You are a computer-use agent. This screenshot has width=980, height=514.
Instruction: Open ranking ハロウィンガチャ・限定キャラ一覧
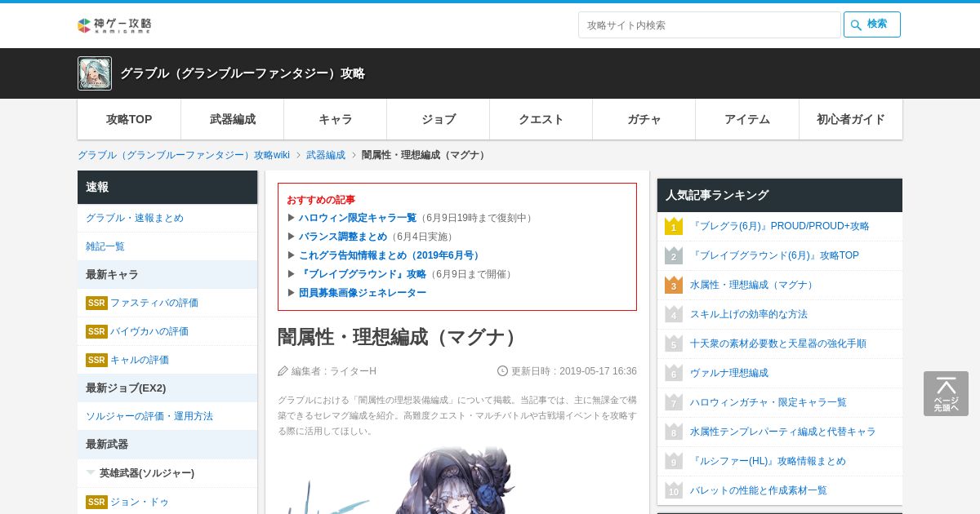(x=768, y=402)
